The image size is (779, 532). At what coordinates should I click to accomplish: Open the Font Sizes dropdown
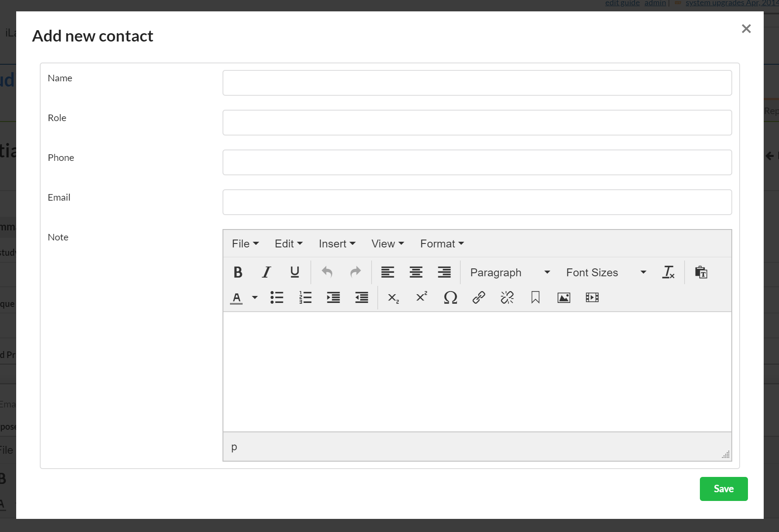coord(605,272)
